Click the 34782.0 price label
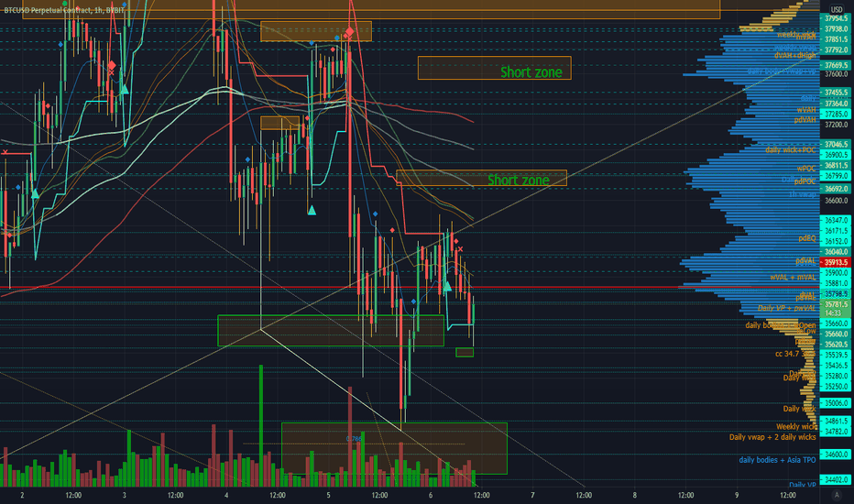This screenshot has width=854, height=504. coord(836,432)
